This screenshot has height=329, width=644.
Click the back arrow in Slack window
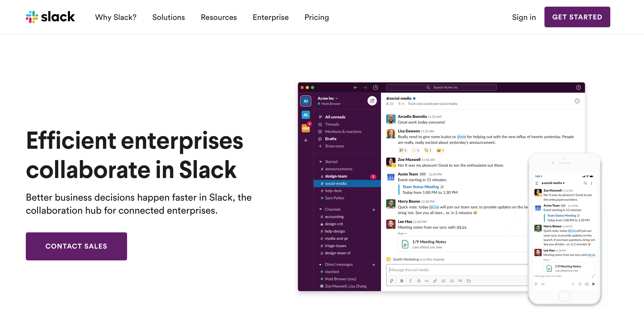[x=355, y=88]
